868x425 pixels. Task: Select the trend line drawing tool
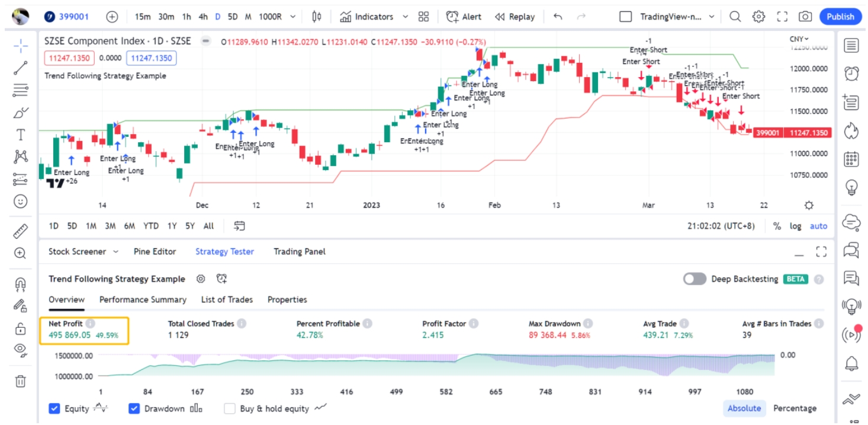pyautogui.click(x=21, y=68)
